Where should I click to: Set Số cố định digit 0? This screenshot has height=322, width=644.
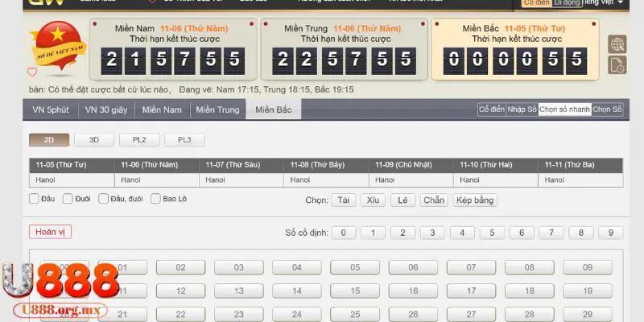coord(344,233)
